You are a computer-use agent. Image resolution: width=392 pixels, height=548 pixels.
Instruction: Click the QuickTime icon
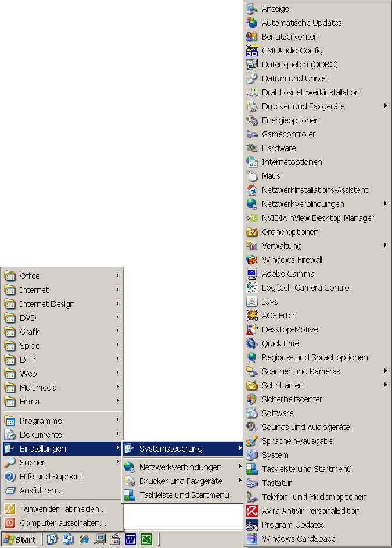(252, 343)
